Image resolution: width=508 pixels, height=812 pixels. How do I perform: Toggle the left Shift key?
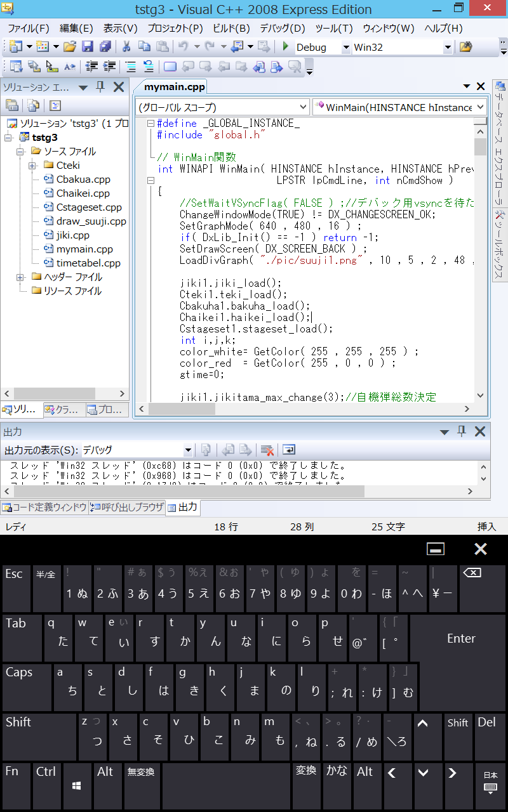click(x=39, y=737)
